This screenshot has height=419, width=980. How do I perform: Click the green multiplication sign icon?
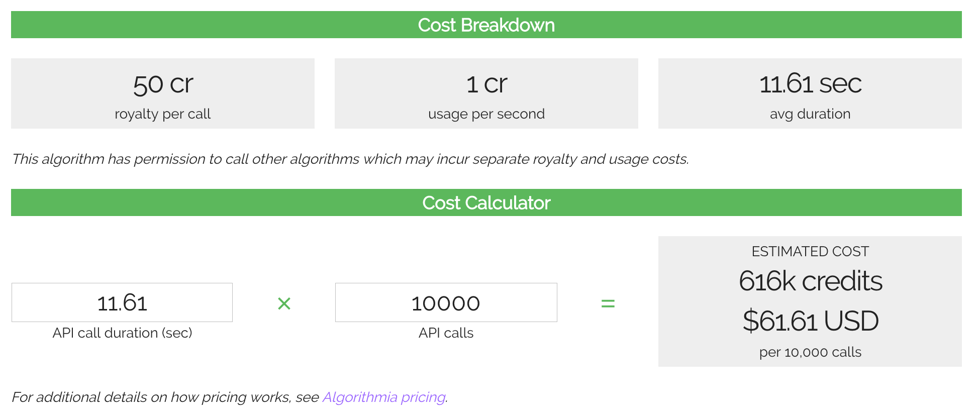284,303
